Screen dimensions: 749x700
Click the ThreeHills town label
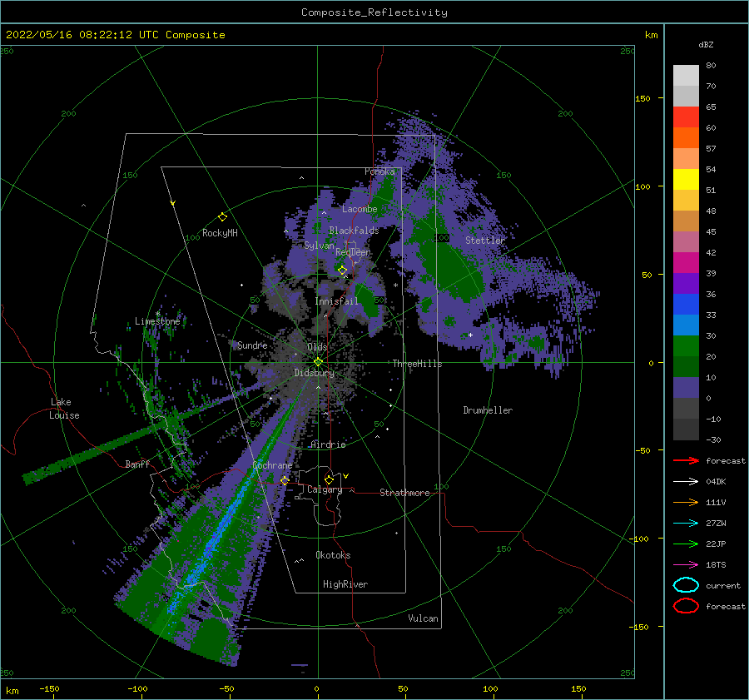(x=417, y=364)
